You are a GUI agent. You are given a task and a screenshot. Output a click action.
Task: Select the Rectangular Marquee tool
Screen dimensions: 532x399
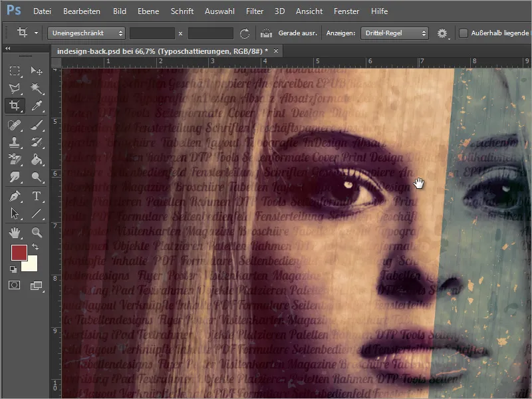click(14, 70)
